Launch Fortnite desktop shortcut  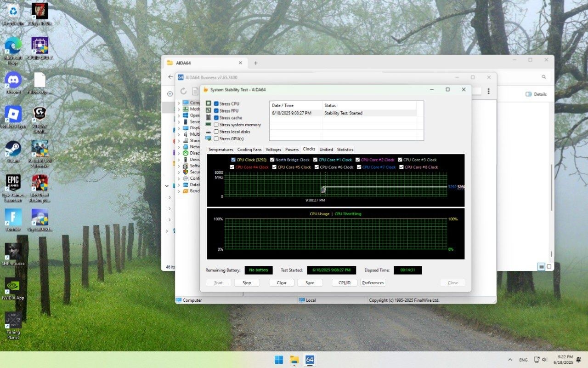(13, 219)
